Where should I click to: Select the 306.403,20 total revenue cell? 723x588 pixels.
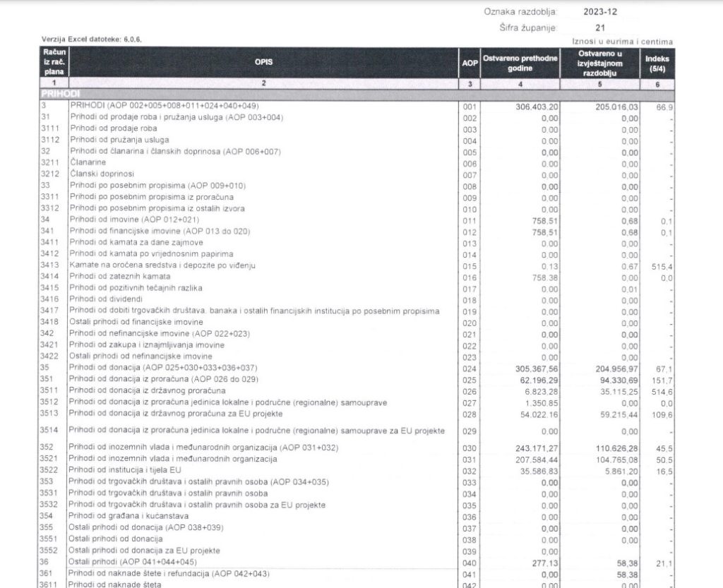point(532,106)
